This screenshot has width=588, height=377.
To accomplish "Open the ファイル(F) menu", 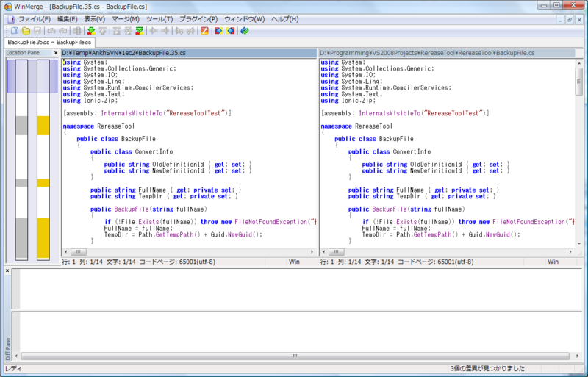I will coord(35,19).
